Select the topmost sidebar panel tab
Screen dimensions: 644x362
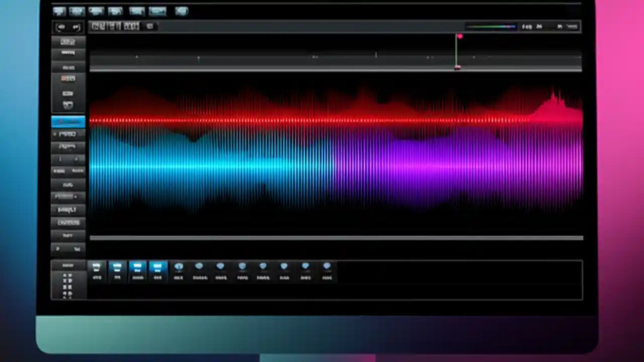click(x=67, y=42)
